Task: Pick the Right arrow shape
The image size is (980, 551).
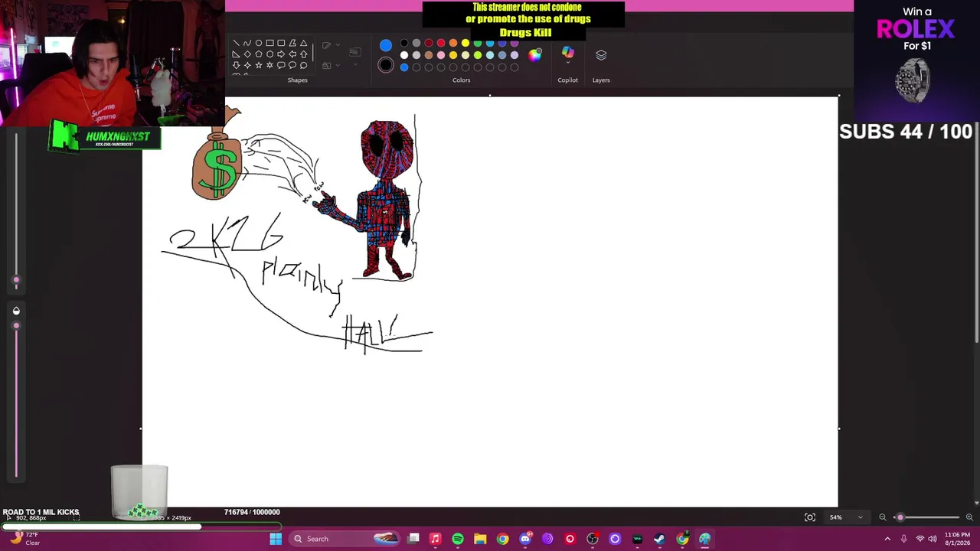Action: (x=281, y=54)
